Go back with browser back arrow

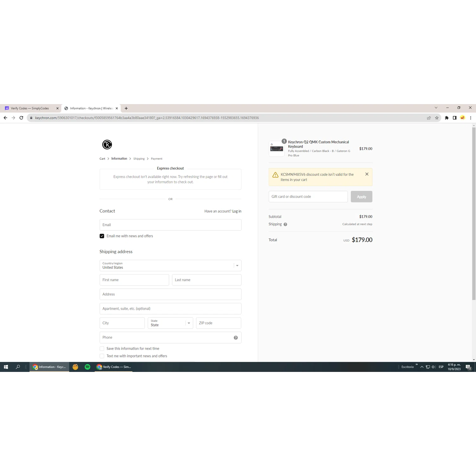click(x=5, y=118)
